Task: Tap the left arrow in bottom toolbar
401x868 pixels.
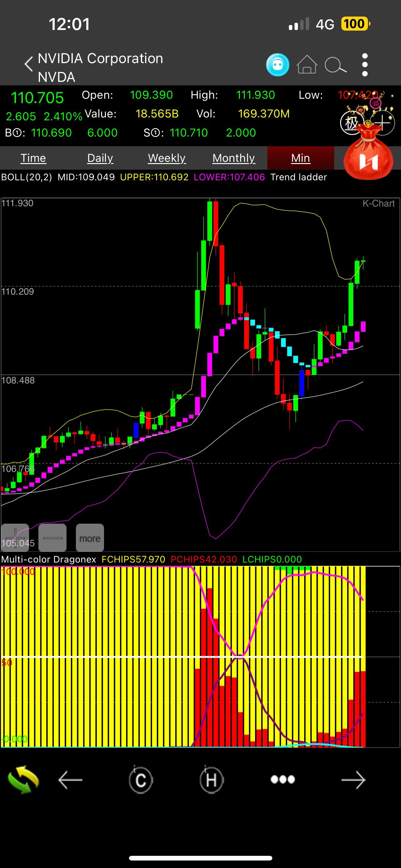Action: (70, 780)
